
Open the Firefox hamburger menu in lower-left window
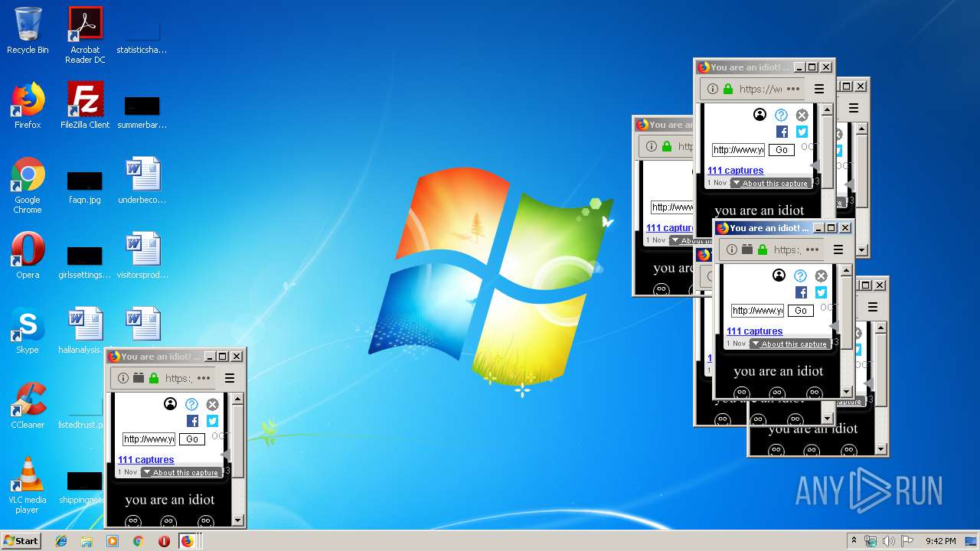coord(230,378)
